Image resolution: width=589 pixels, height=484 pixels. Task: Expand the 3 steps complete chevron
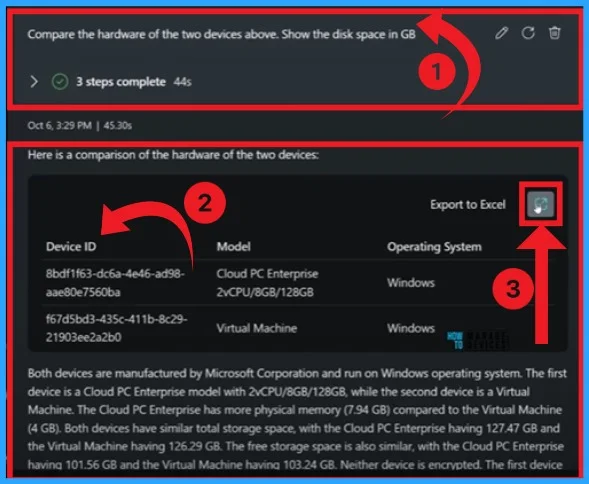(34, 82)
